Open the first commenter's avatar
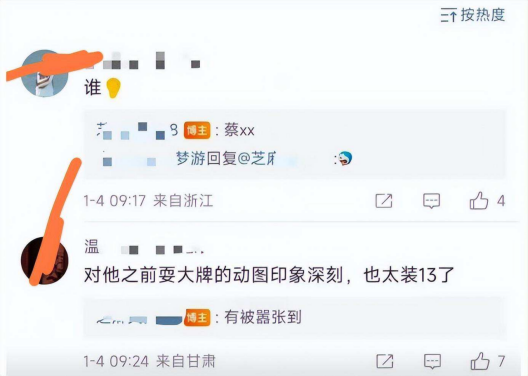 (x=44, y=73)
